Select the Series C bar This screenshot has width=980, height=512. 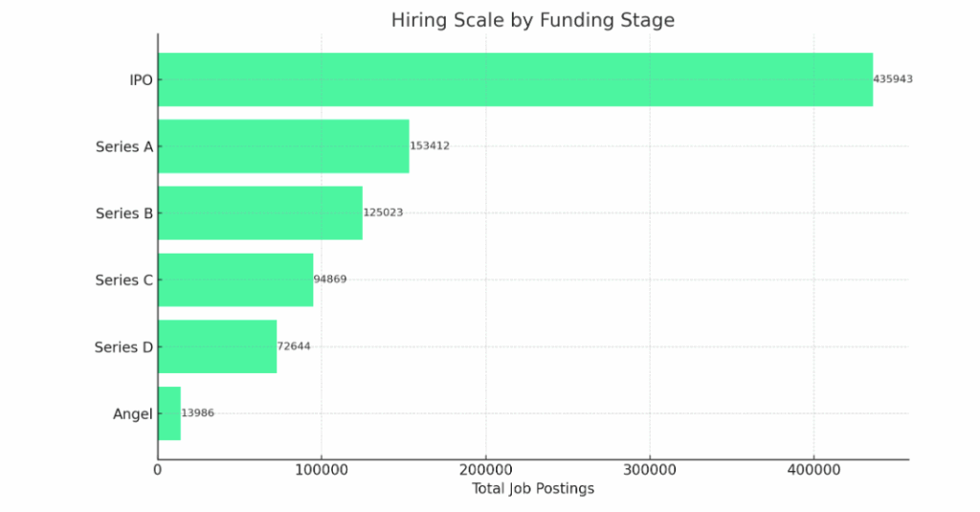[235, 280]
